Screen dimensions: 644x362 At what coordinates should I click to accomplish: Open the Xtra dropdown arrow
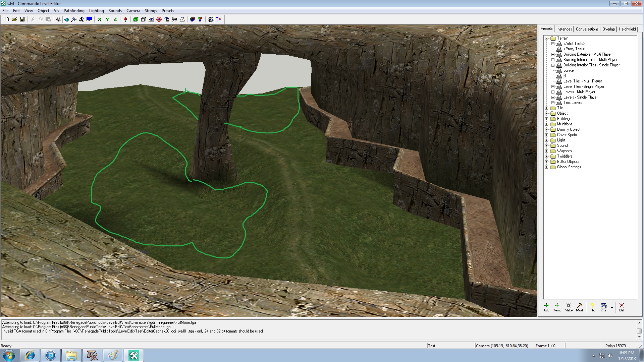coord(612,307)
